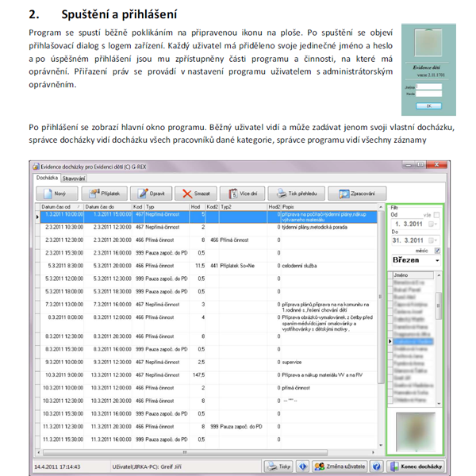476x476 pixels.
Task: Toggle the vše checkbox in filter
Action: [436, 215]
